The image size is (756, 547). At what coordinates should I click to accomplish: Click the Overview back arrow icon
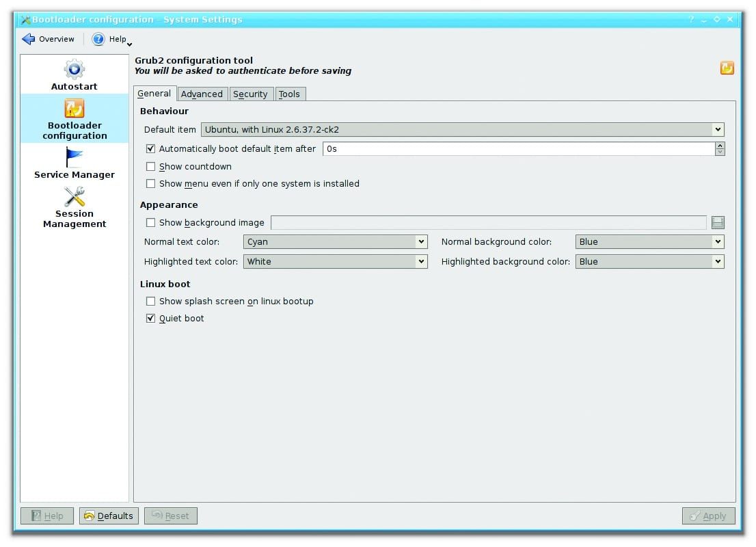(29, 39)
